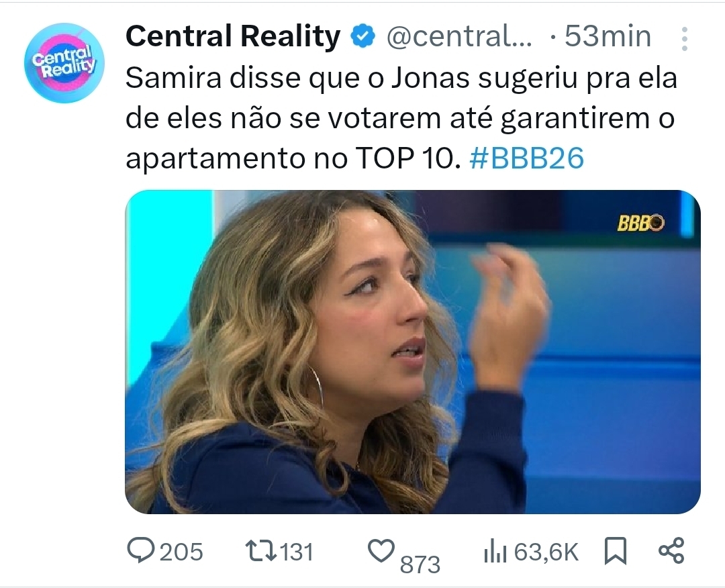The width and height of the screenshot is (725, 588).
Task: Open the 53min timestamp
Action: 608,36
